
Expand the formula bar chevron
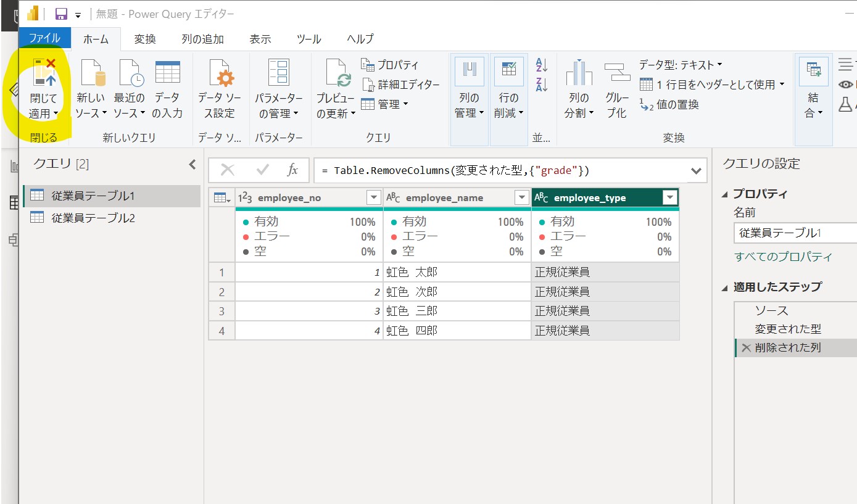click(697, 171)
